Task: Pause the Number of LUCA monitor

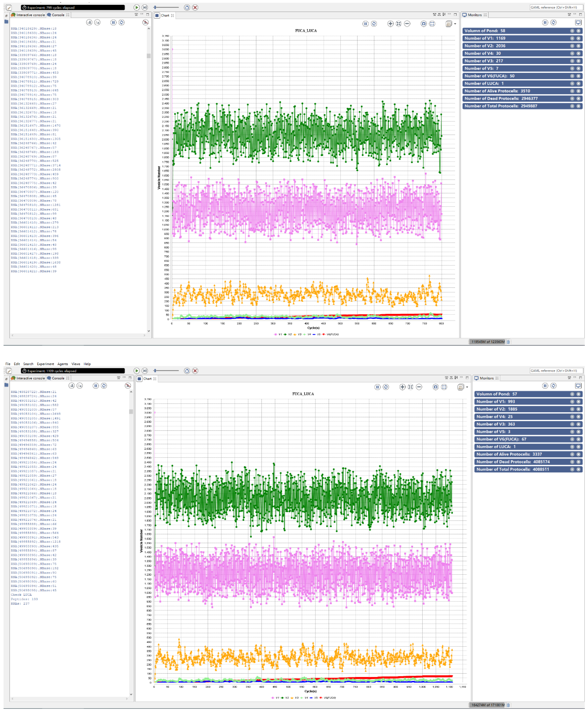Action: pyautogui.click(x=572, y=83)
